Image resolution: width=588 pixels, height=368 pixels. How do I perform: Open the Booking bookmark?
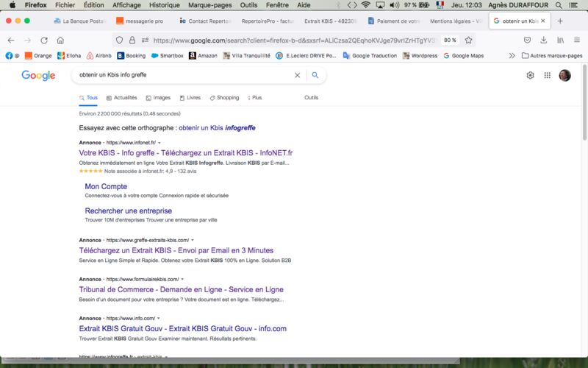[132, 56]
